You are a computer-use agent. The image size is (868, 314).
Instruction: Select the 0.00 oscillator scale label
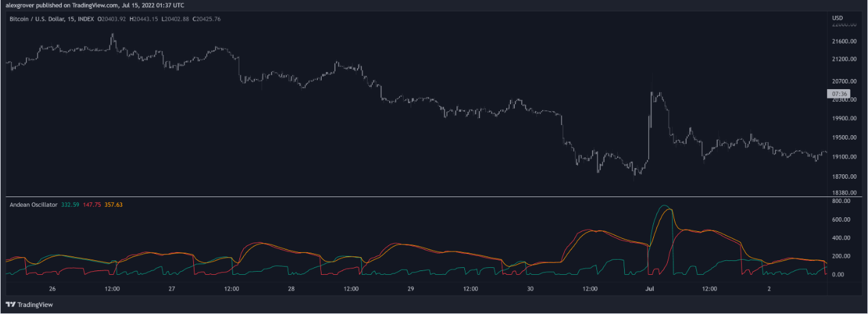pyautogui.click(x=837, y=275)
